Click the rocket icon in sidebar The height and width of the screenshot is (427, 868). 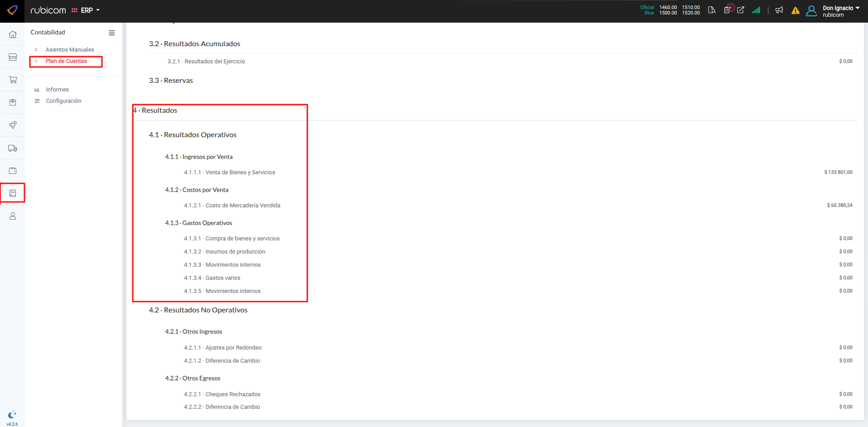tap(13, 125)
